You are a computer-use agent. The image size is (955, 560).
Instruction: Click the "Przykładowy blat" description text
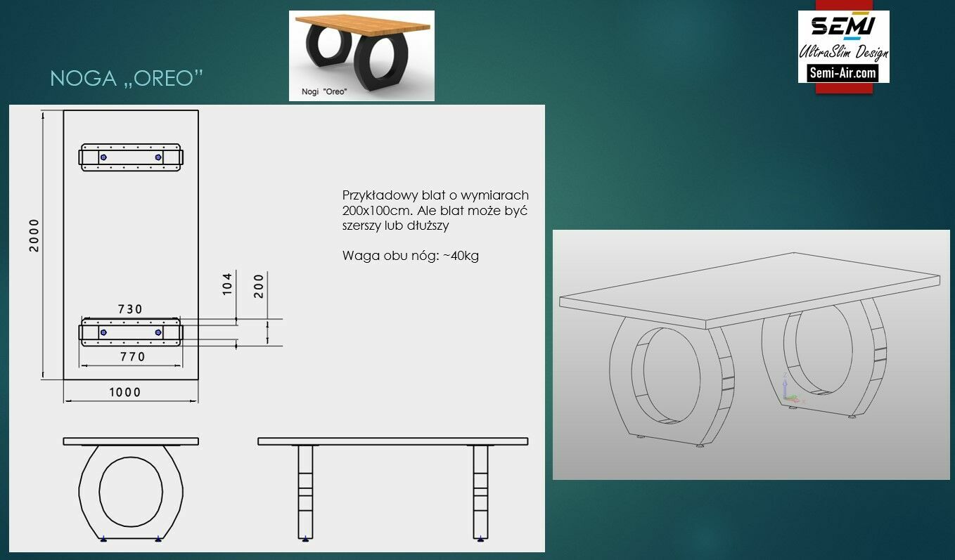pos(435,210)
